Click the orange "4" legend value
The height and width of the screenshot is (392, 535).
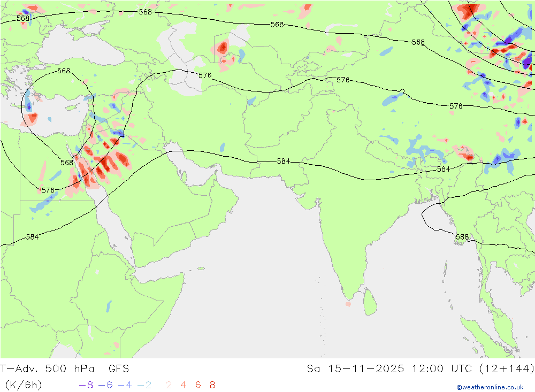pyautogui.click(x=183, y=385)
